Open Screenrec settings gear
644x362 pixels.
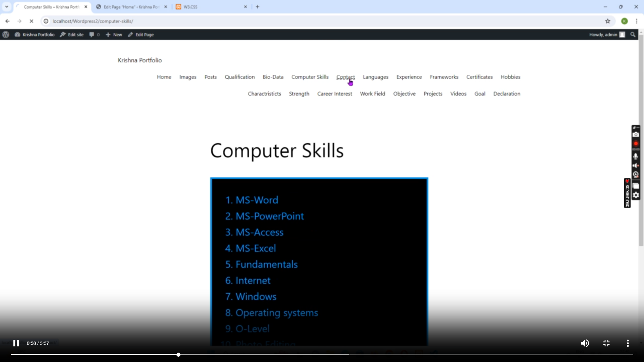coord(636,195)
